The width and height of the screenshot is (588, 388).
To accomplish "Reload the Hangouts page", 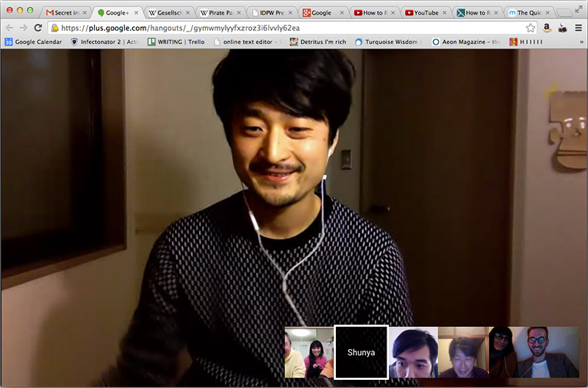I will coord(38,28).
